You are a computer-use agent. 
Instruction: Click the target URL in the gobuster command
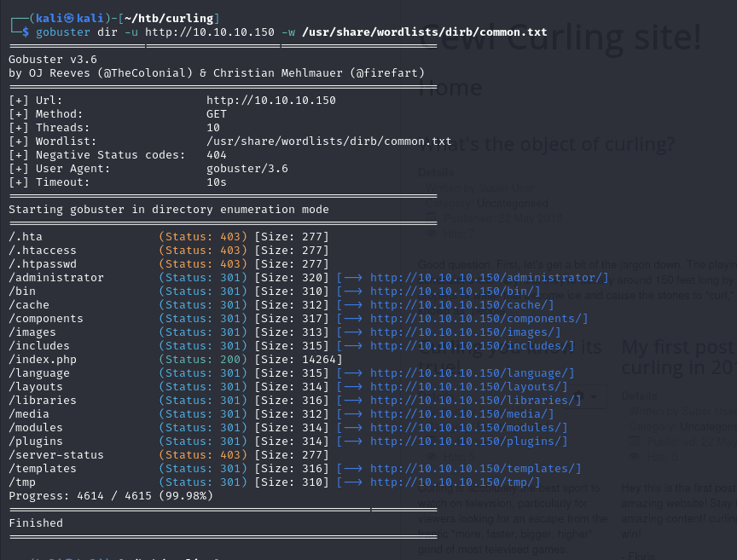210,32
